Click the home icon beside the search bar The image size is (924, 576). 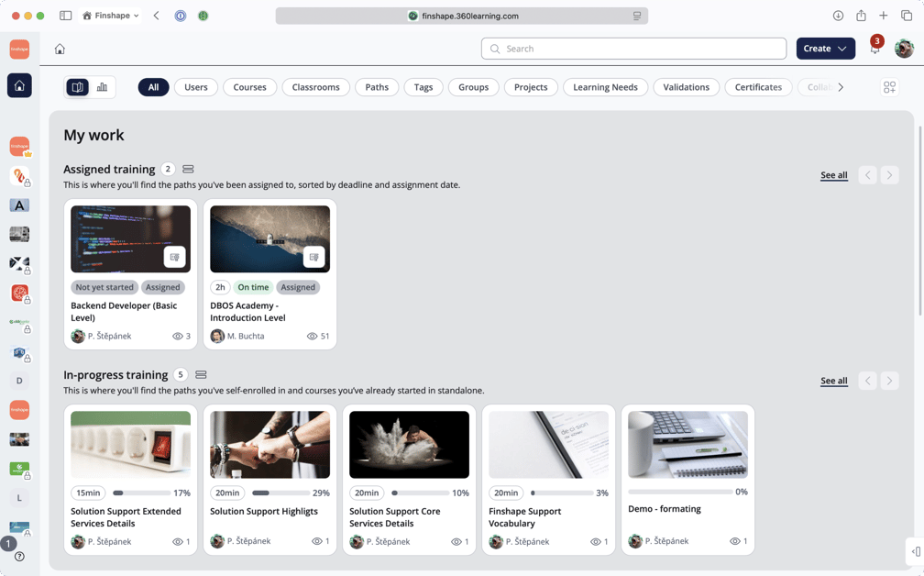60,49
